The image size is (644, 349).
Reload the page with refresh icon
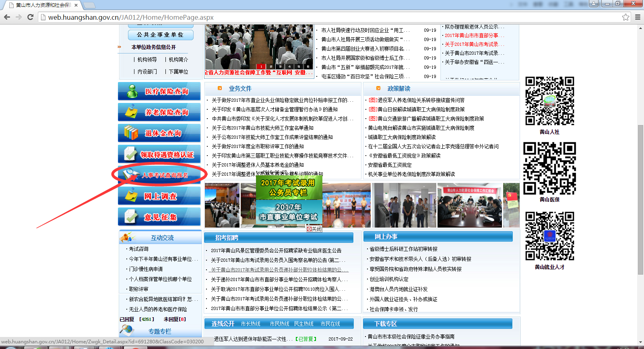30,17
